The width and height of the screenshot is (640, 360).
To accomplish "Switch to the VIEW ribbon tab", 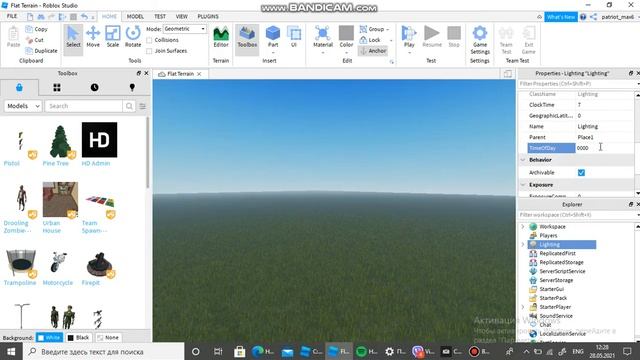I will point(182,16).
